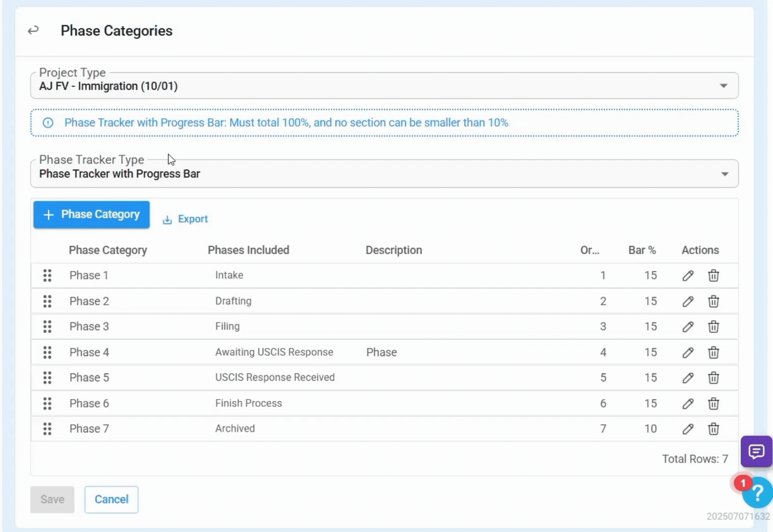Click the Phase Categories page title
This screenshot has width=773, height=532.
[117, 31]
